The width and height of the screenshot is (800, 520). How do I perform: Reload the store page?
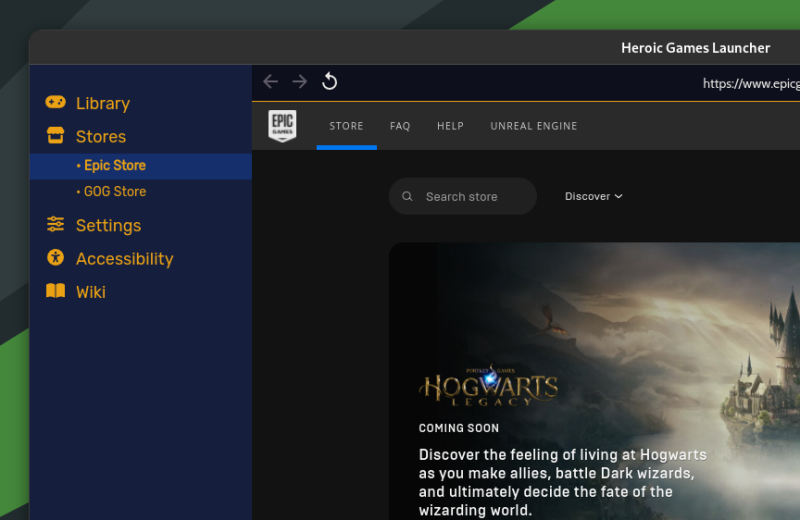pyautogui.click(x=330, y=81)
